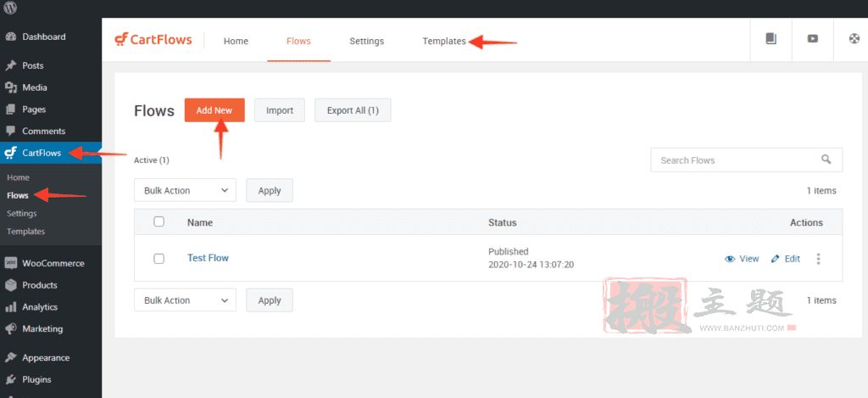868x398 pixels.
Task: Open the Home tab in CartFlows header
Action: [x=236, y=41]
